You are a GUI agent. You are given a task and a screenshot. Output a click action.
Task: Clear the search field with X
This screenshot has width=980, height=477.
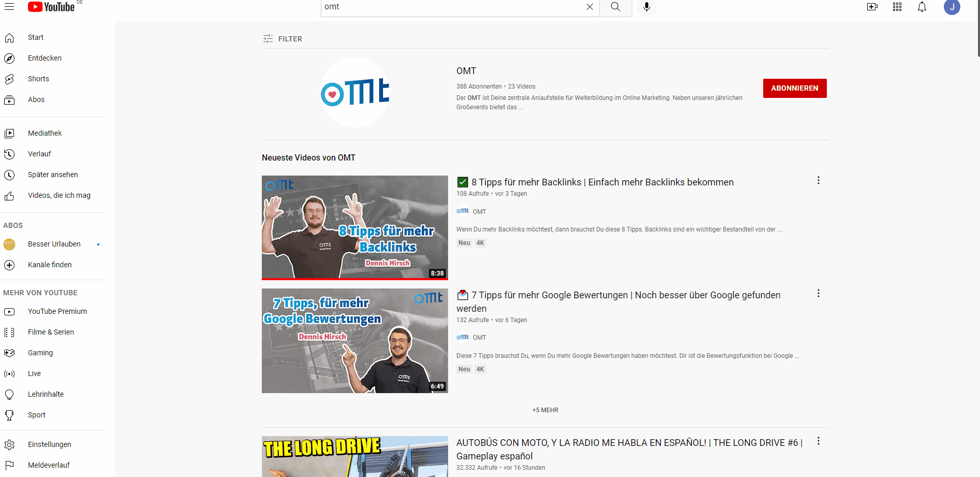pos(590,7)
